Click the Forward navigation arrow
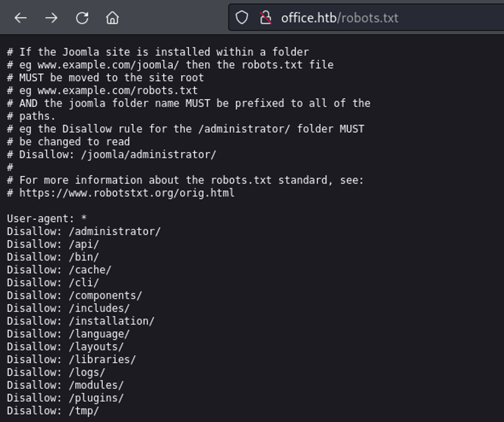This screenshot has width=504, height=422. 51,18
